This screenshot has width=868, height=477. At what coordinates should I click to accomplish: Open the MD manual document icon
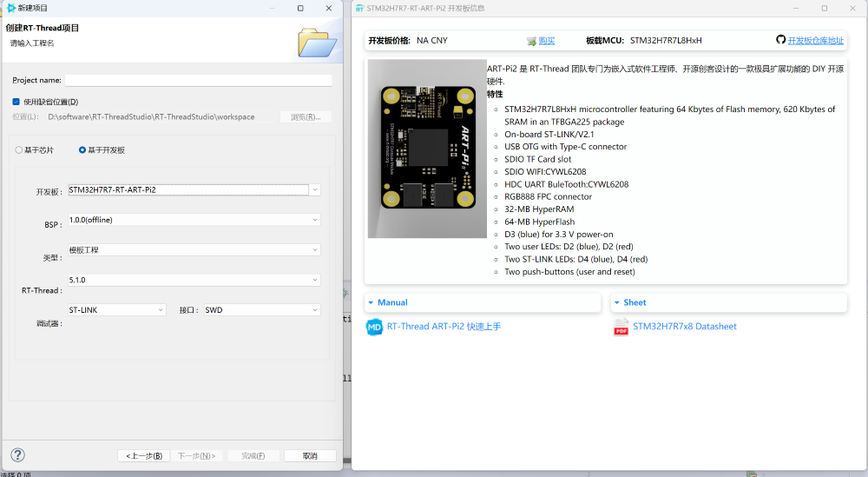pyautogui.click(x=374, y=327)
